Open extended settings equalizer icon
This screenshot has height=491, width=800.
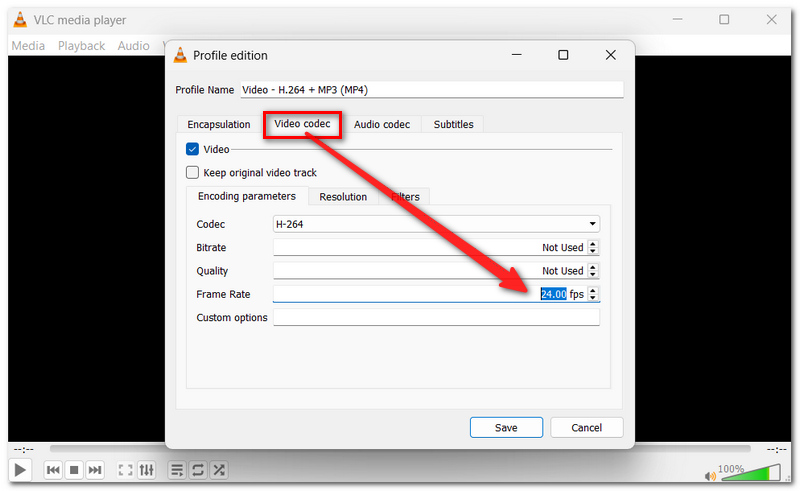(146, 470)
